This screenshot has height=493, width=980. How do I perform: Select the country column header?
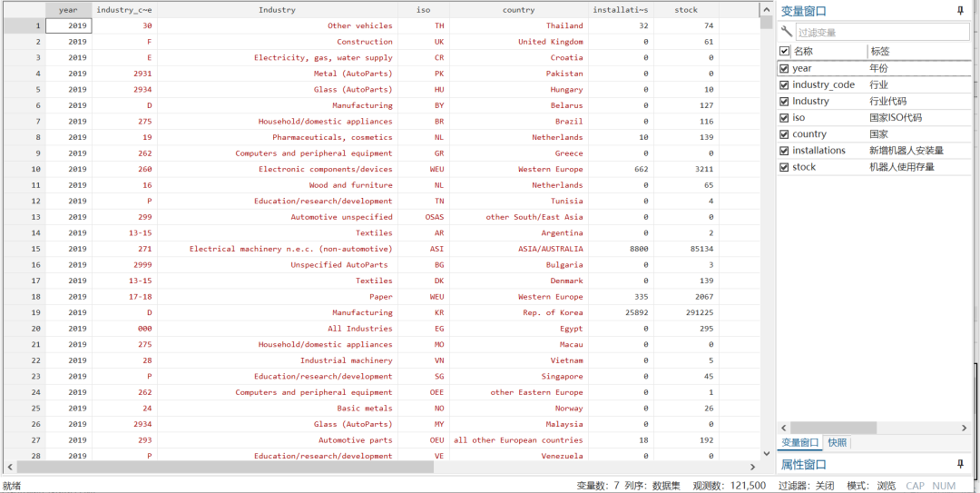point(519,10)
